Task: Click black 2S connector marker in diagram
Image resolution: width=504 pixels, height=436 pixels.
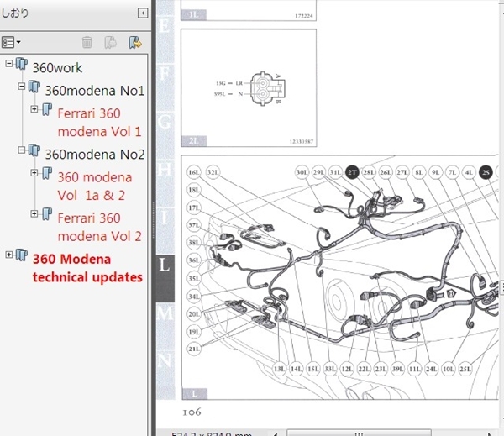Action: pos(486,172)
